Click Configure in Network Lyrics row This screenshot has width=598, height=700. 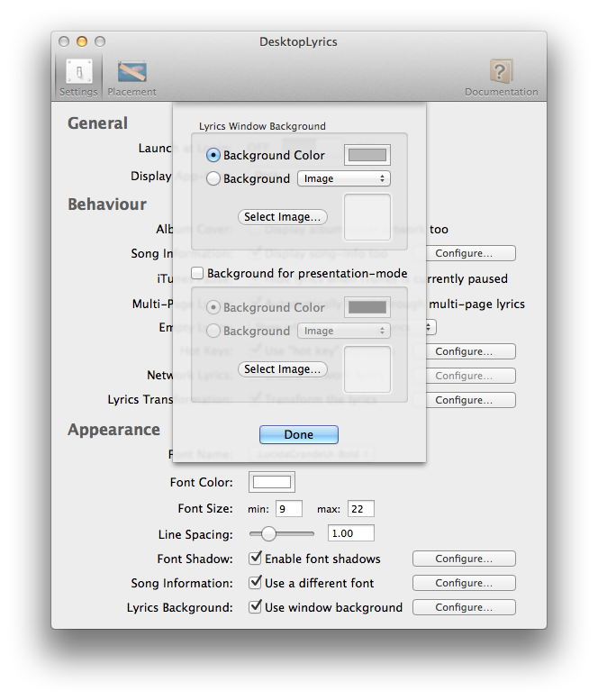(470, 376)
